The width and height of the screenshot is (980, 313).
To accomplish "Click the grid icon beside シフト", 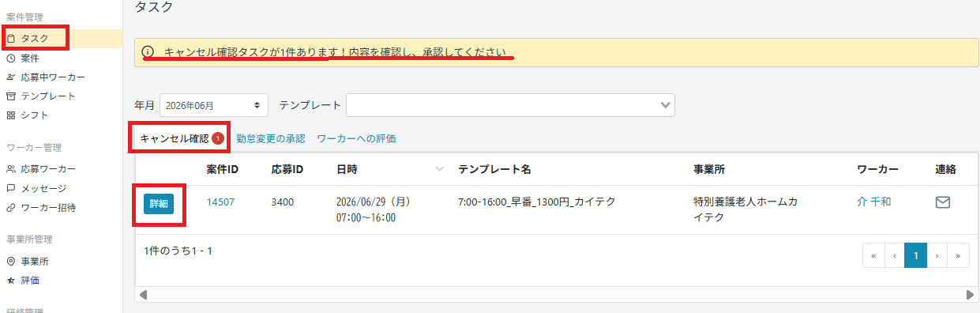I will [11, 115].
